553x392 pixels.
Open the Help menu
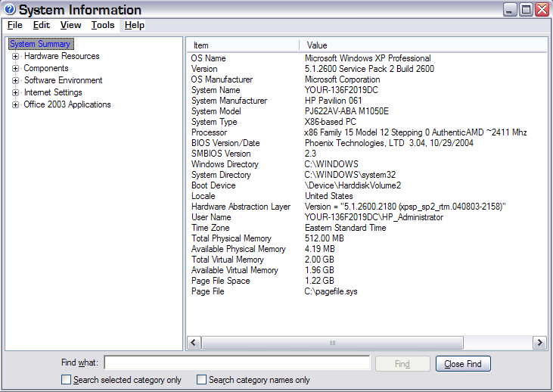(x=135, y=25)
